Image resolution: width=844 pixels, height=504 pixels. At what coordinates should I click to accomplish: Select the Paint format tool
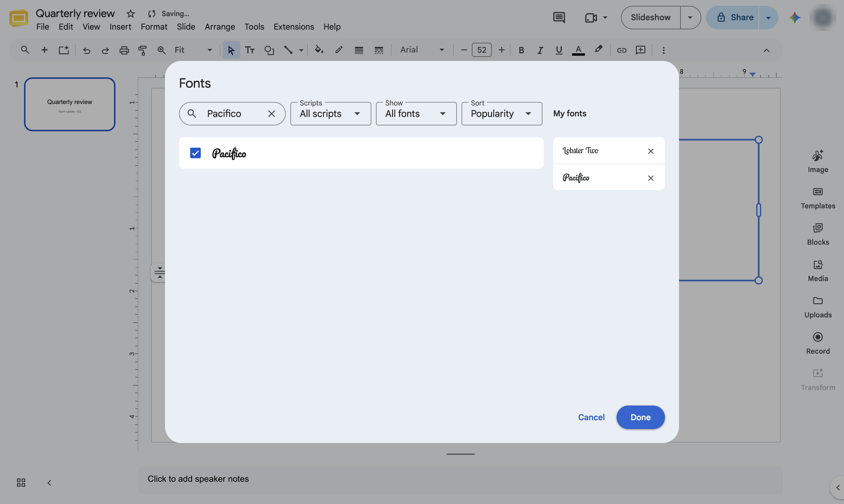[143, 50]
